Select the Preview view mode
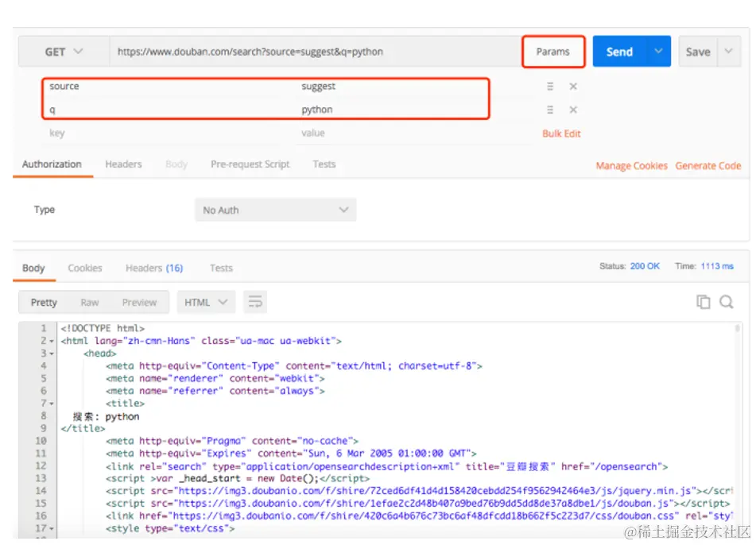Viewport: 756px width, 545px height. 139,303
